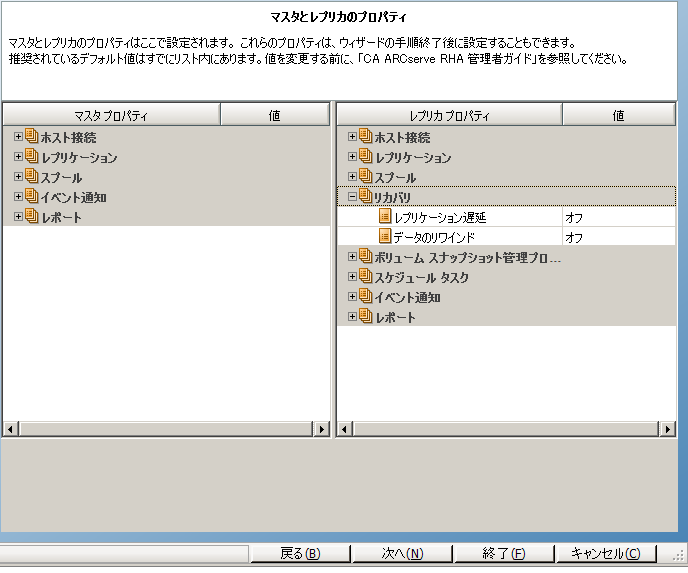Click replica ホスト接続 folder icon

366,136
